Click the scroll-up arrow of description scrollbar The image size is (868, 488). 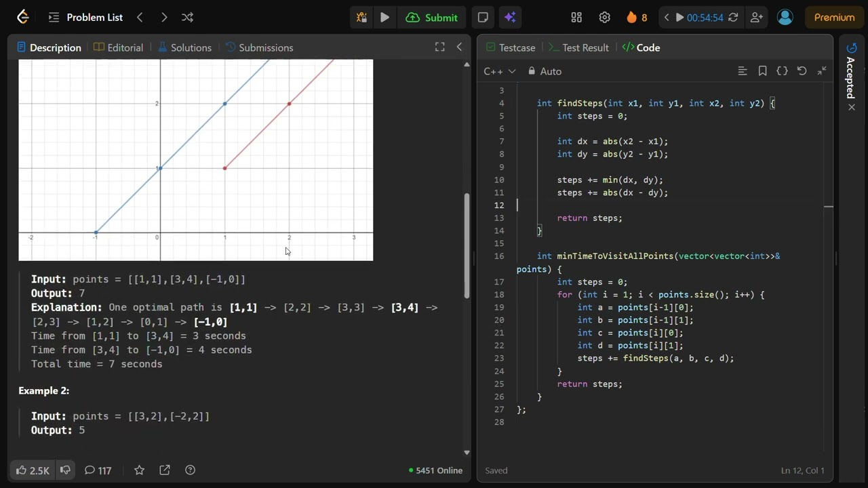pyautogui.click(x=467, y=64)
